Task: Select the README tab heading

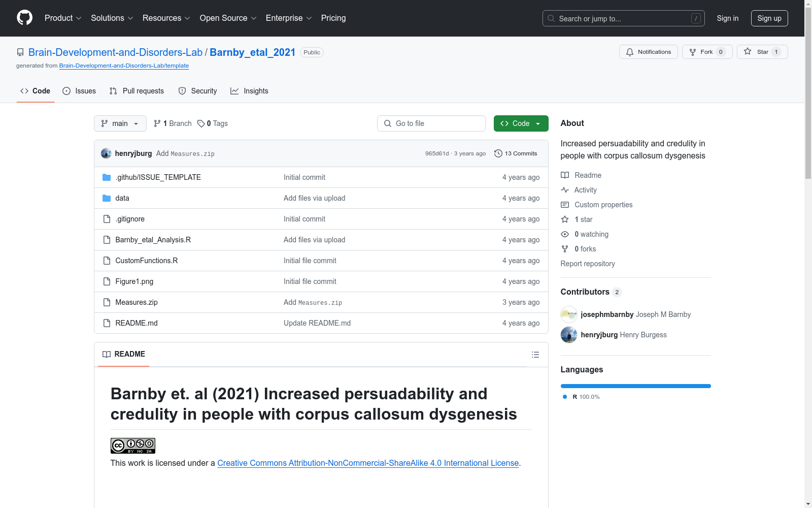Action: point(124,354)
